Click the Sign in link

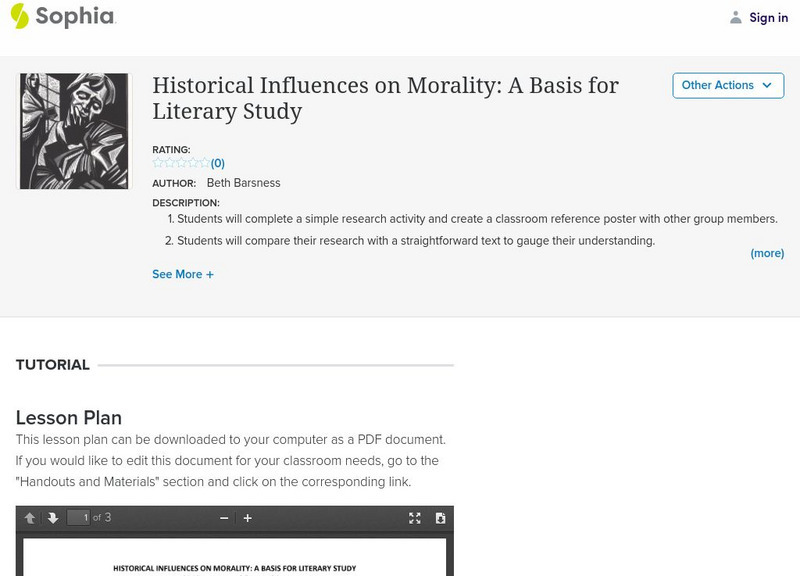coord(768,18)
